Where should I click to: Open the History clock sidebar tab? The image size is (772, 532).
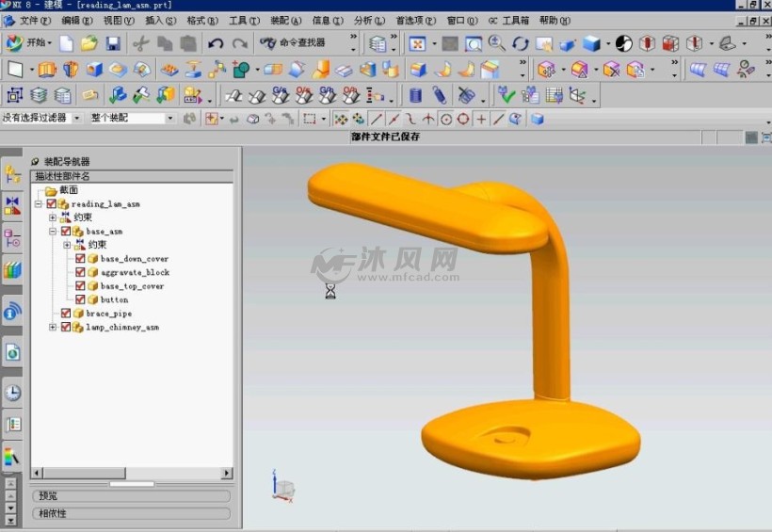click(x=12, y=393)
